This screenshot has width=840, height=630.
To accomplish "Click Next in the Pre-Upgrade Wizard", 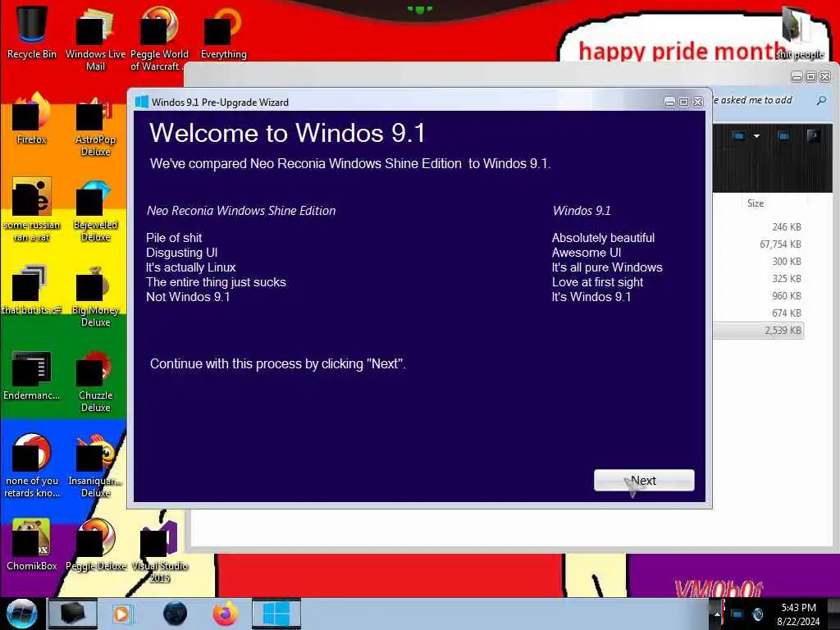I will (x=644, y=481).
